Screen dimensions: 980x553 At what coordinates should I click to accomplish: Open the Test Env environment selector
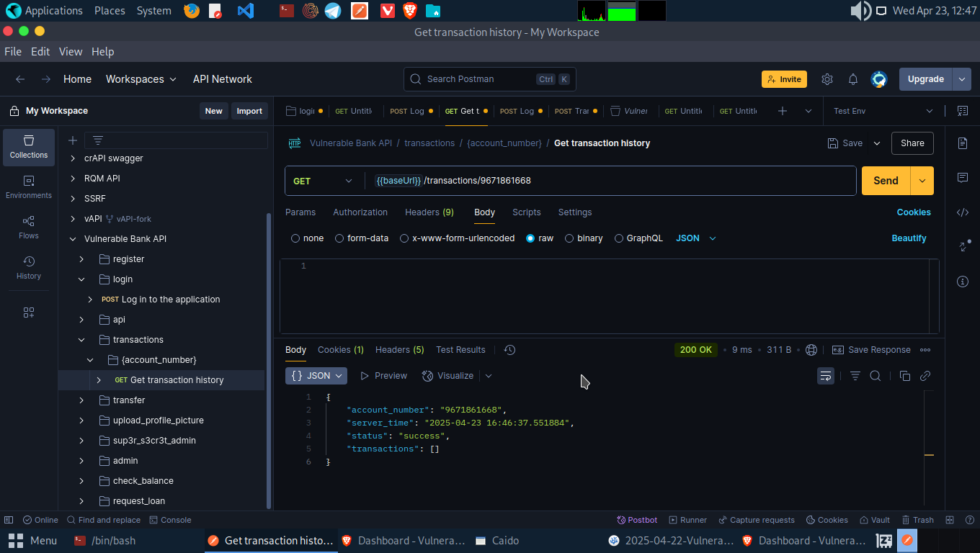point(882,111)
